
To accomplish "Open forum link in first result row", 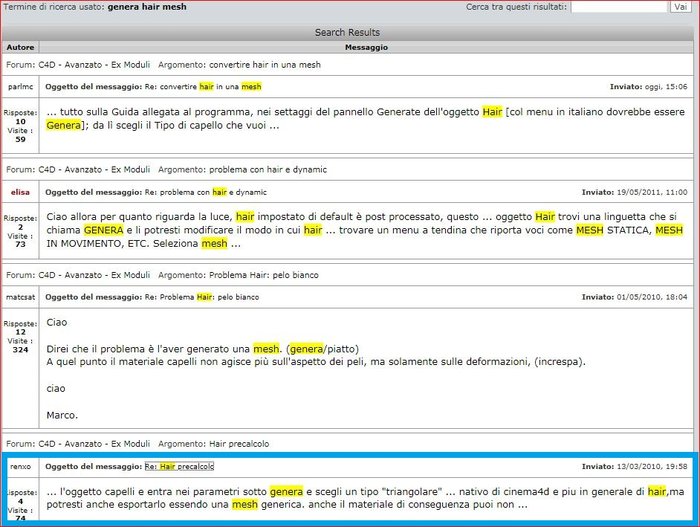I will [94, 65].
